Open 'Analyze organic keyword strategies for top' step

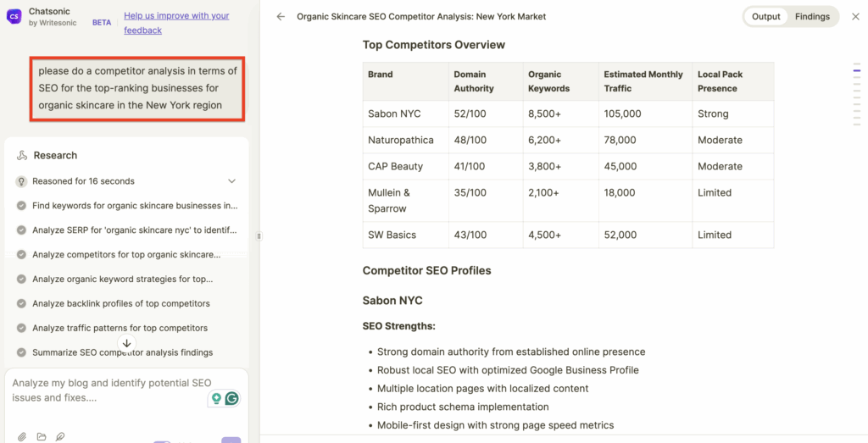(x=122, y=280)
